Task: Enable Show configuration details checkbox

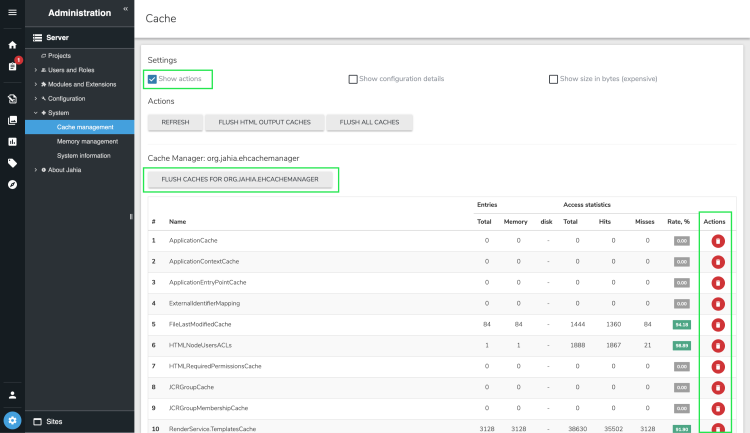Action: [353, 79]
